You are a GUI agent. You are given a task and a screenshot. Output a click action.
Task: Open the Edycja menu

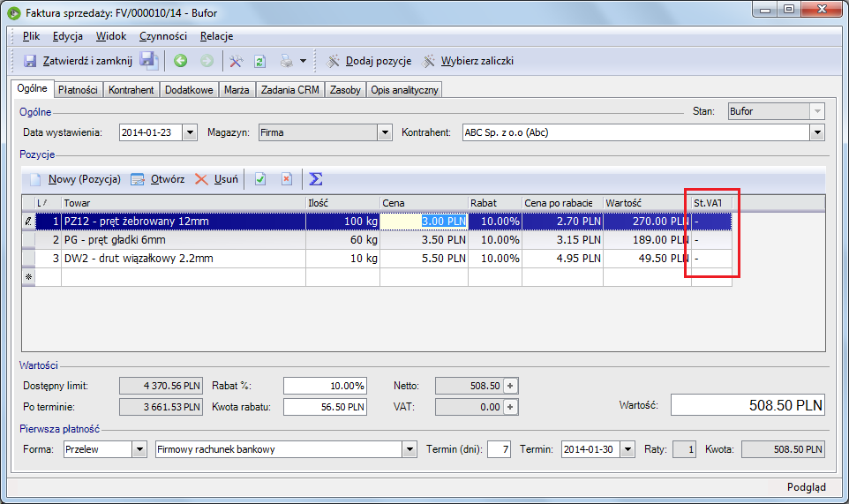coord(68,35)
